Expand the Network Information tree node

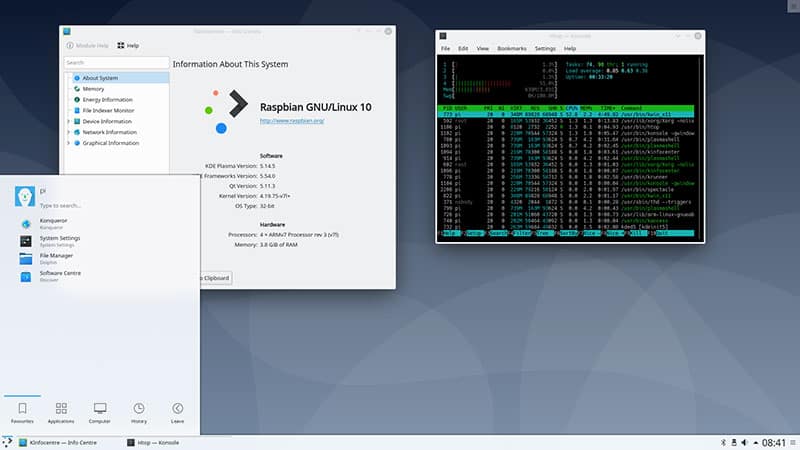[x=68, y=132]
